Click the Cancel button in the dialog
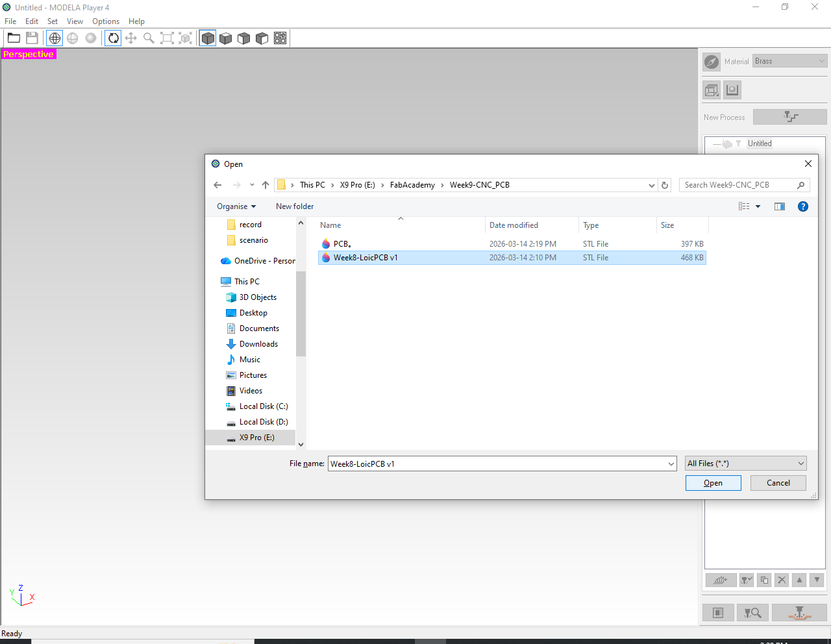Screen dimensions: 831x644 (x=778, y=483)
